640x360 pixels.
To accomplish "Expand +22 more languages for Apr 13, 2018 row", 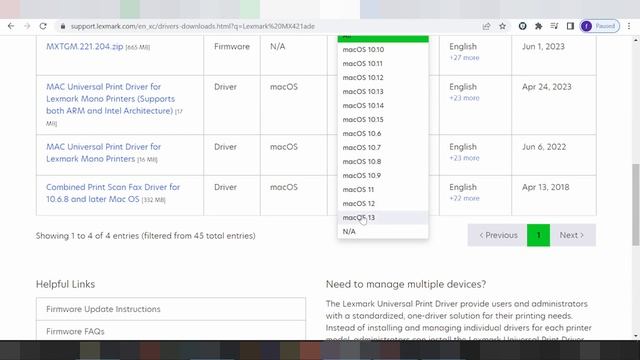I will (464, 198).
